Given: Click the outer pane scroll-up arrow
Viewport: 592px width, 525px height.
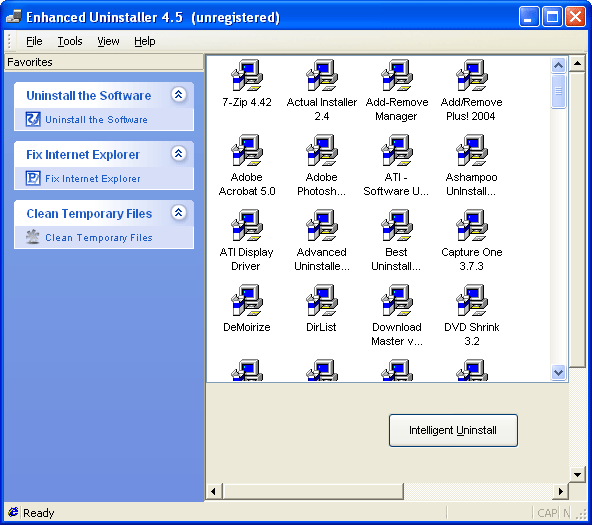Looking at the screenshot, I should pyautogui.click(x=577, y=63).
